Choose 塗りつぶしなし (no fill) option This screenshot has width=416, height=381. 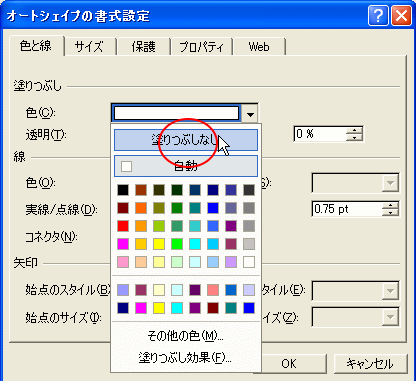tap(186, 140)
